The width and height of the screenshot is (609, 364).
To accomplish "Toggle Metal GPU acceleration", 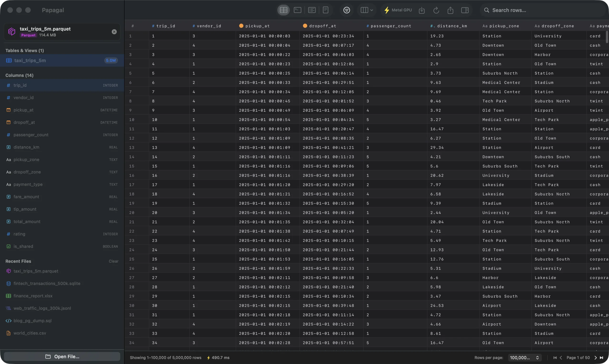I will tap(398, 10).
